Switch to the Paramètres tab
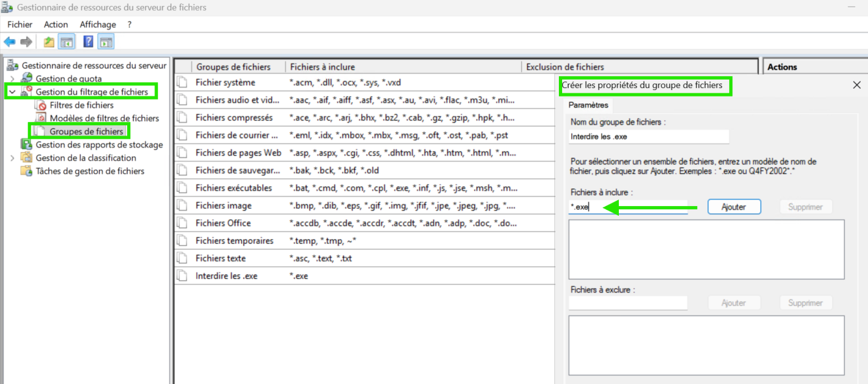 tap(588, 105)
